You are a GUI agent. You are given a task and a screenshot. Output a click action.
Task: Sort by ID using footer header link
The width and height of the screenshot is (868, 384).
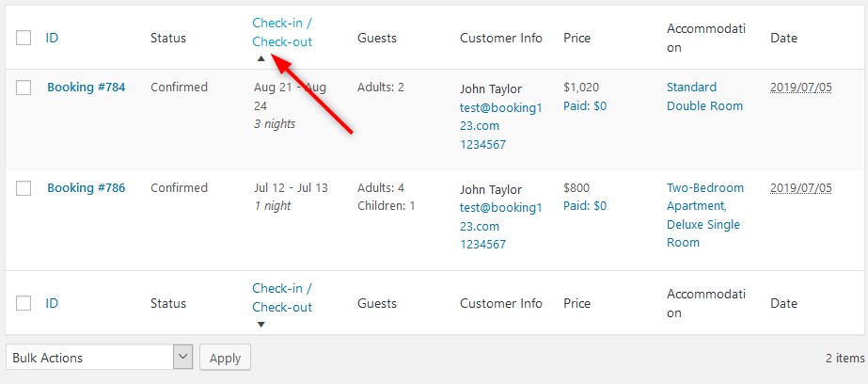52,303
